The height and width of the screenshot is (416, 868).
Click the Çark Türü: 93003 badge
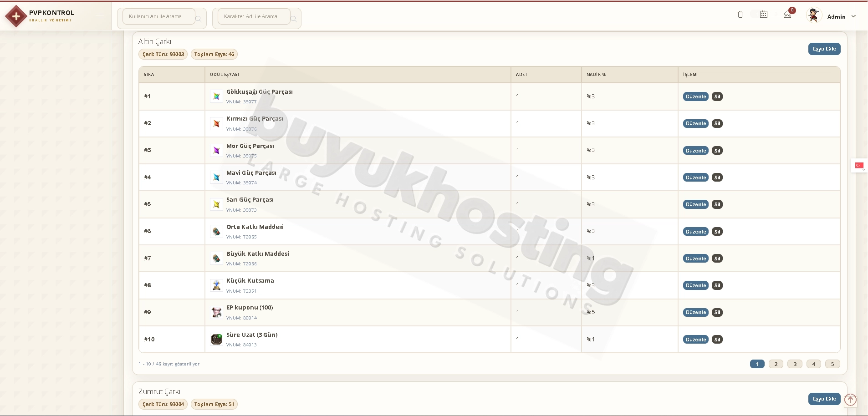pyautogui.click(x=163, y=54)
